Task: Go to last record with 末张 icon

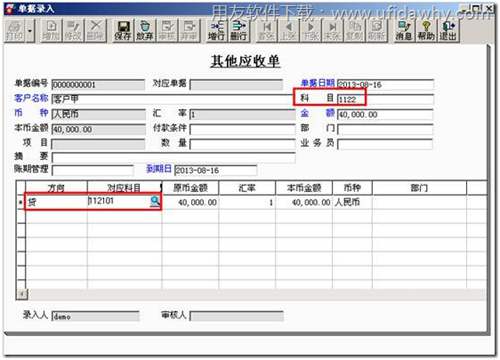Action: pyautogui.click(x=332, y=30)
